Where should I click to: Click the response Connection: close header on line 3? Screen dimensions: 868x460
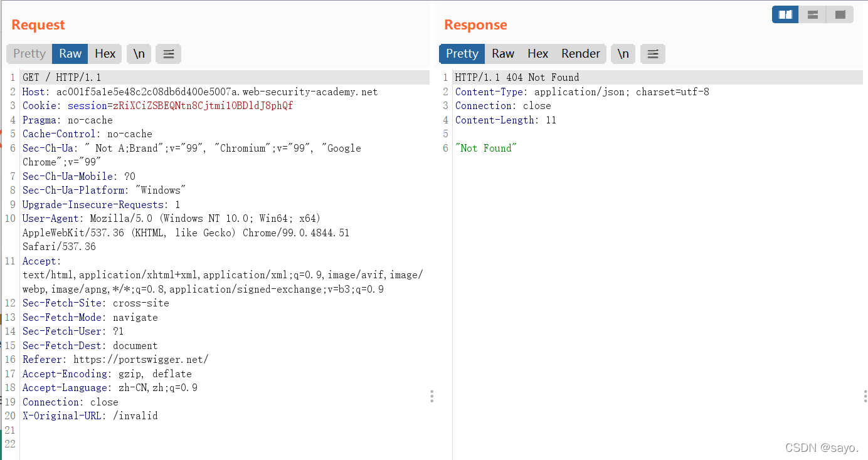click(x=504, y=106)
